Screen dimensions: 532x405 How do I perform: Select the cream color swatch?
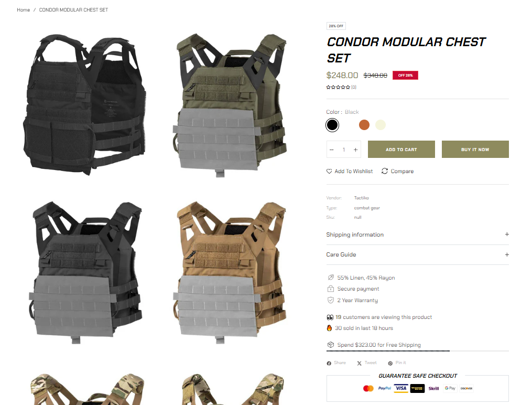coord(381,125)
